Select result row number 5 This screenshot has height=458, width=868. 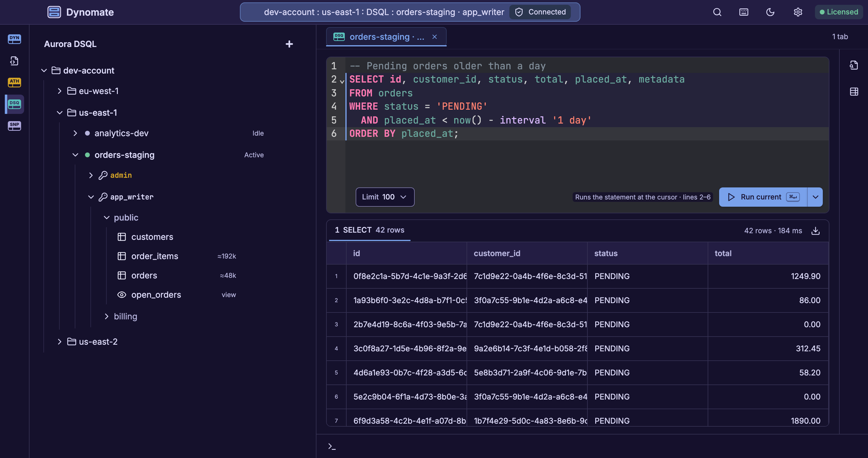[336, 373]
